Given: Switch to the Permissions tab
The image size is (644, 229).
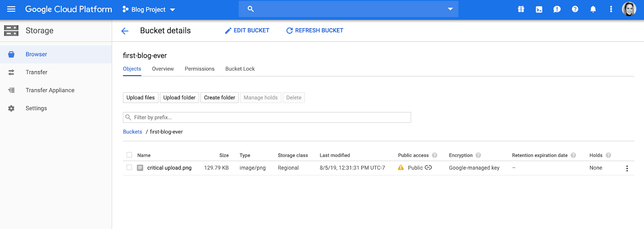Looking at the screenshot, I should tap(200, 69).
